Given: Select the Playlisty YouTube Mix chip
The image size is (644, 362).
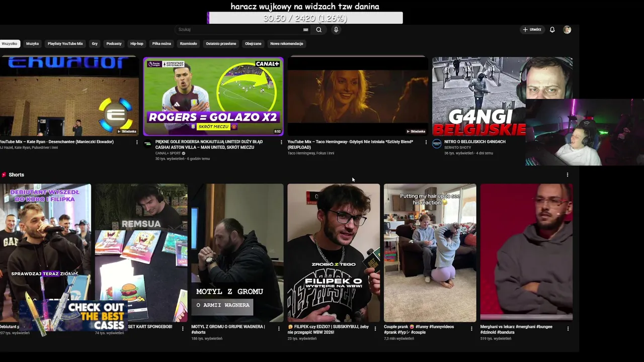Looking at the screenshot, I should click(x=65, y=44).
